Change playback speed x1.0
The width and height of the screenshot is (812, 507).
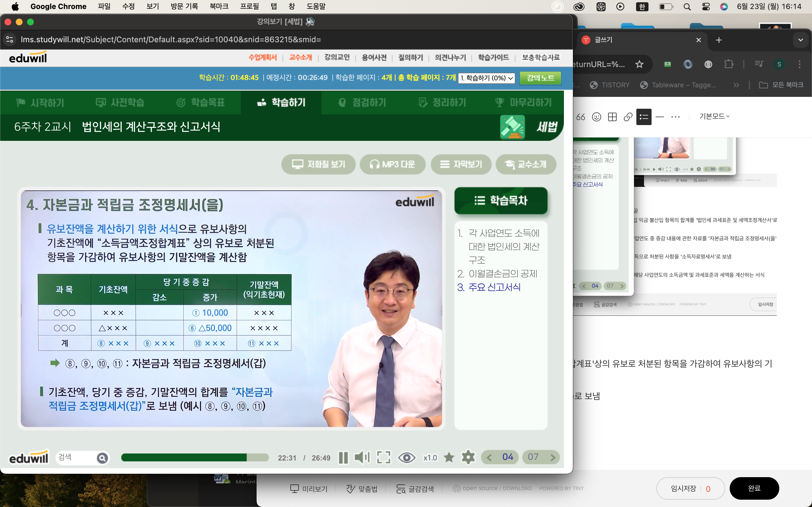(x=430, y=458)
